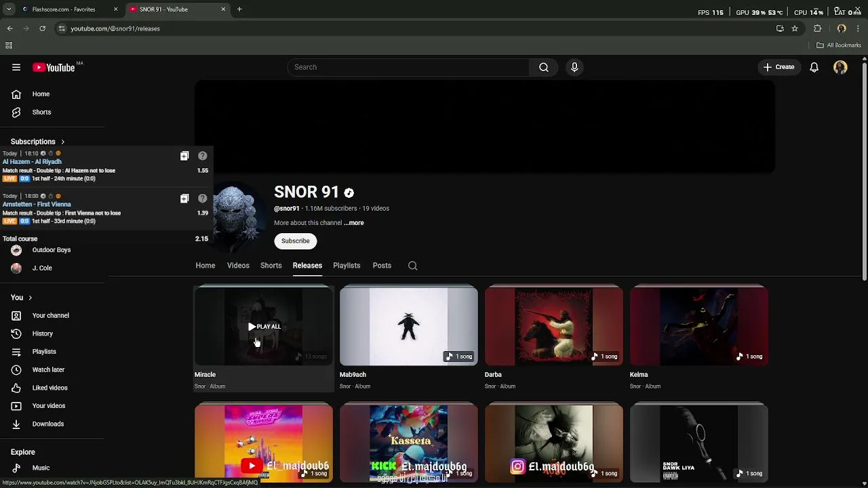Open the Playlists sidebar icon
The image size is (868, 488).
click(x=16, y=352)
